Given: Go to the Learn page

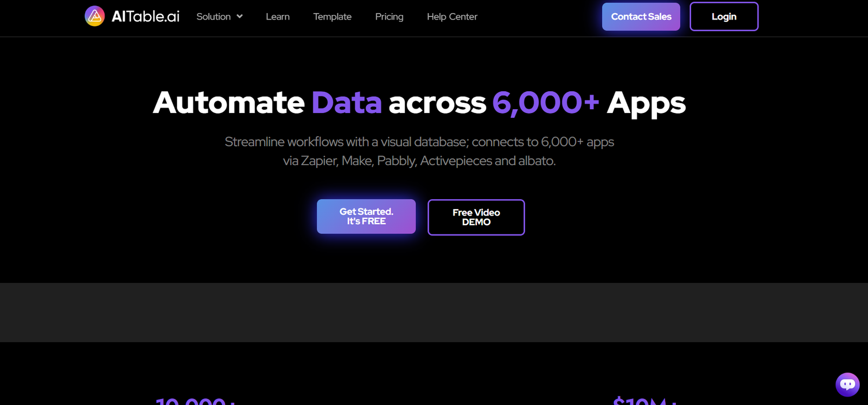Looking at the screenshot, I should [x=278, y=17].
